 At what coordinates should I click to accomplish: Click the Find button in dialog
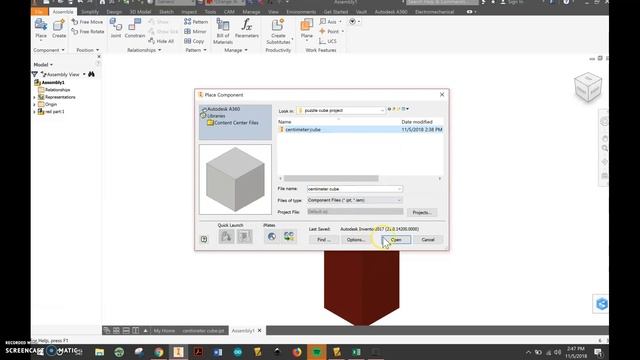(324, 240)
